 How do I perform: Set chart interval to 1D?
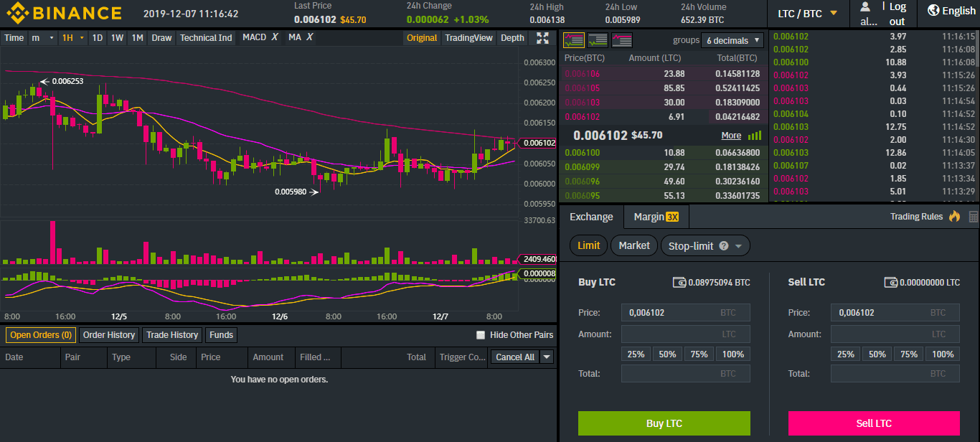pyautogui.click(x=98, y=38)
